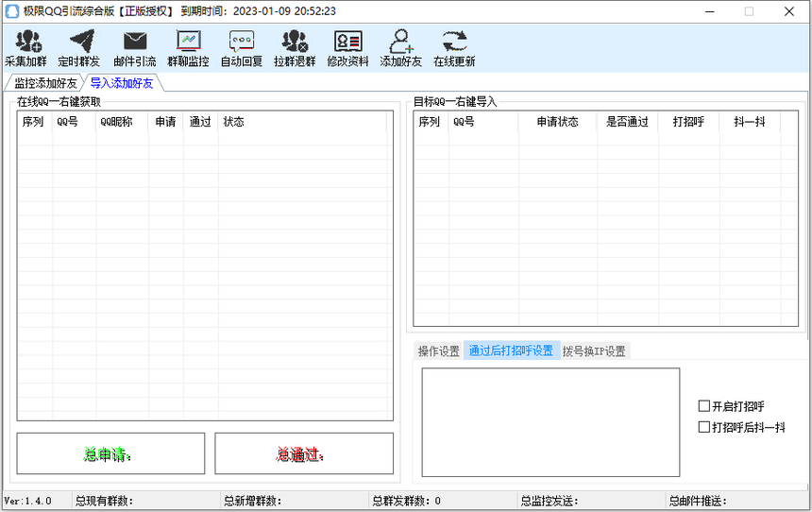
Task: Click the 总申请 counter box
Action: [x=110, y=453]
